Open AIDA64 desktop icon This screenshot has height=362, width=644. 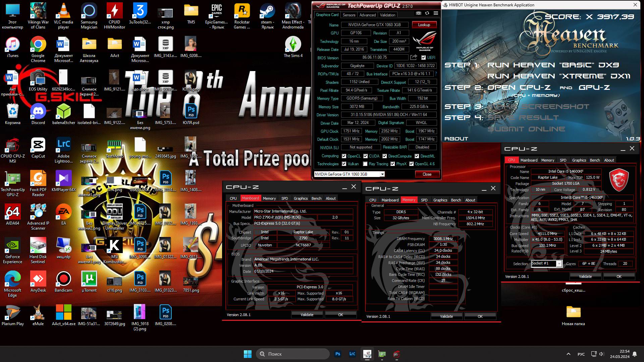tap(12, 215)
